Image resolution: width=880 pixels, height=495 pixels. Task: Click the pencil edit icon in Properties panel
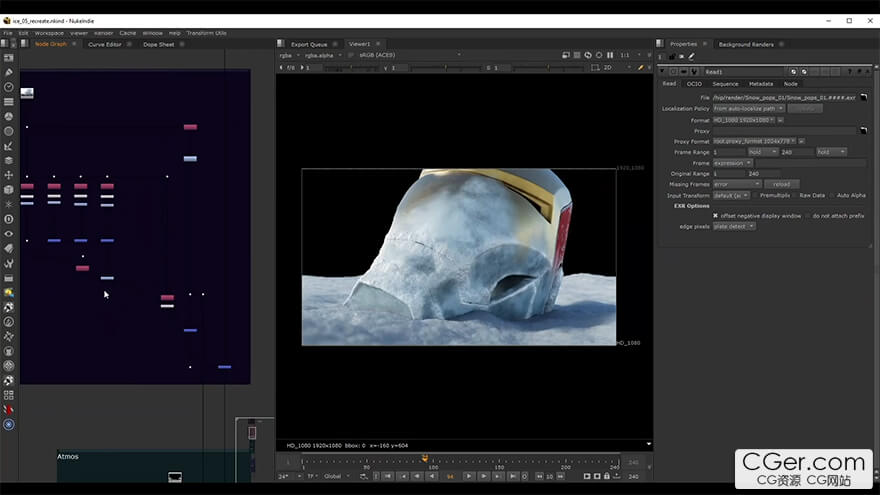click(691, 56)
